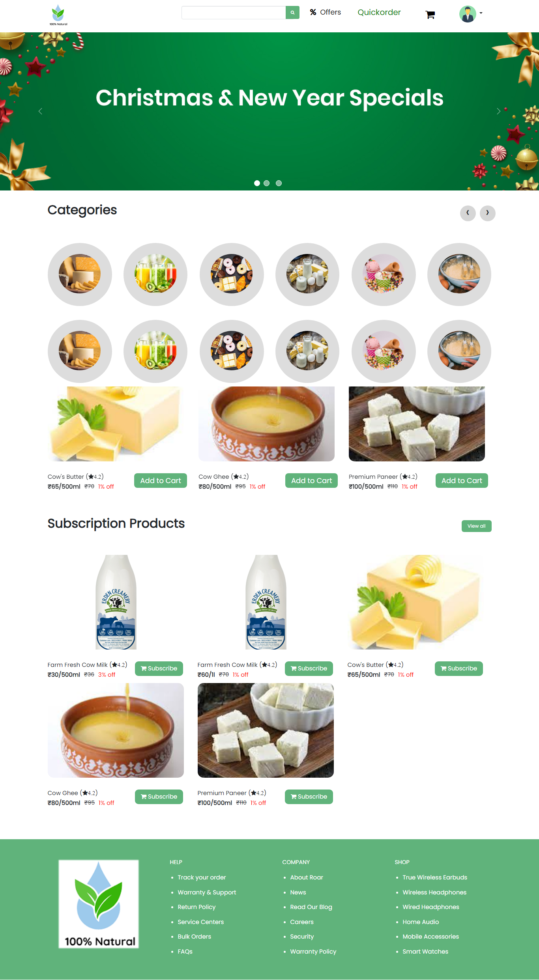The image size is (539, 980).
Task: Click the 100% Natural logo in header
Action: [x=58, y=15]
